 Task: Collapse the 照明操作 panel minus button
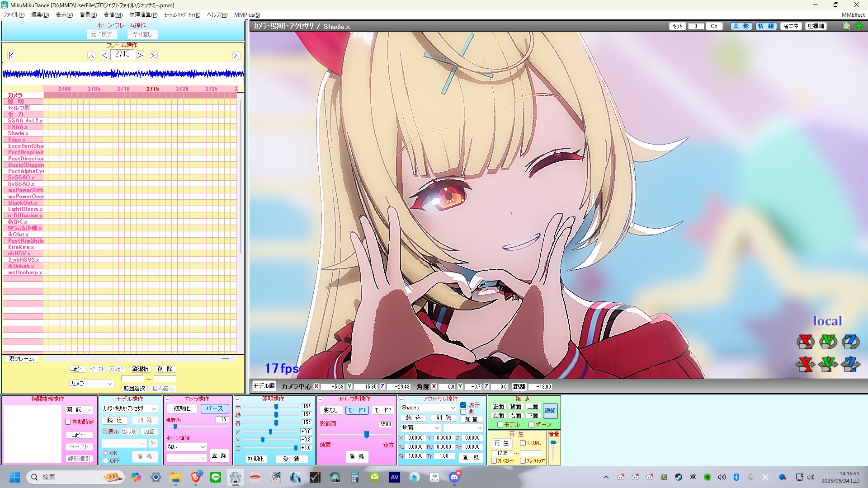pyautogui.click(x=238, y=399)
